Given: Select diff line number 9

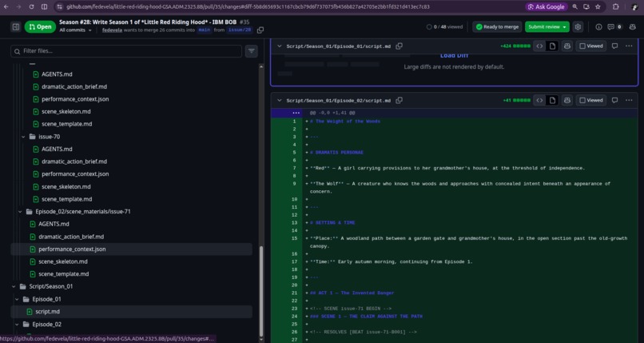Looking at the screenshot, I should pyautogui.click(x=294, y=184).
